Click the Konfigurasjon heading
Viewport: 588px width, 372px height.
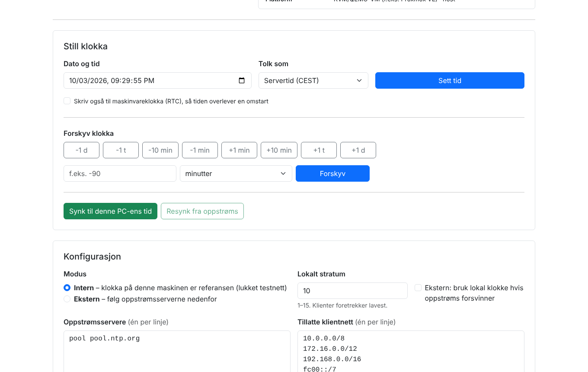(x=92, y=257)
